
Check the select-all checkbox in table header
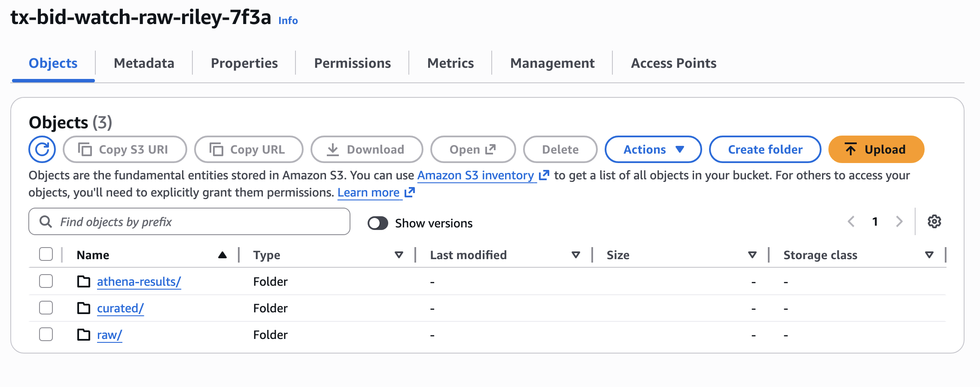click(x=46, y=254)
